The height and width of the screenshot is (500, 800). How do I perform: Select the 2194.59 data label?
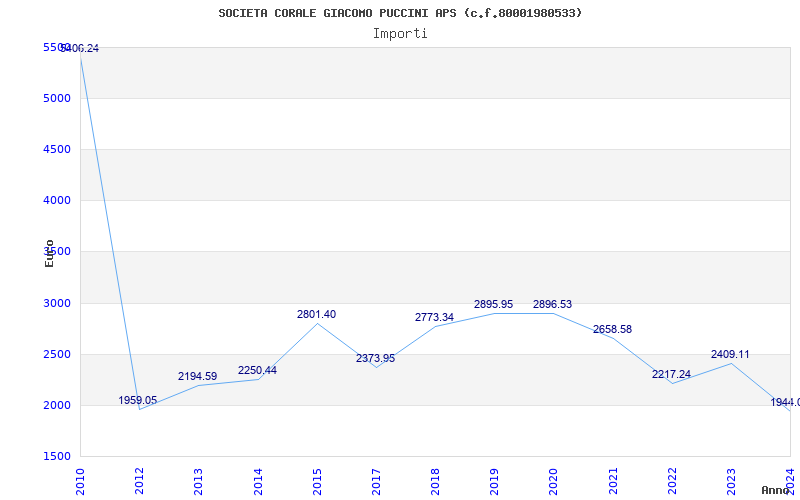coord(197,376)
